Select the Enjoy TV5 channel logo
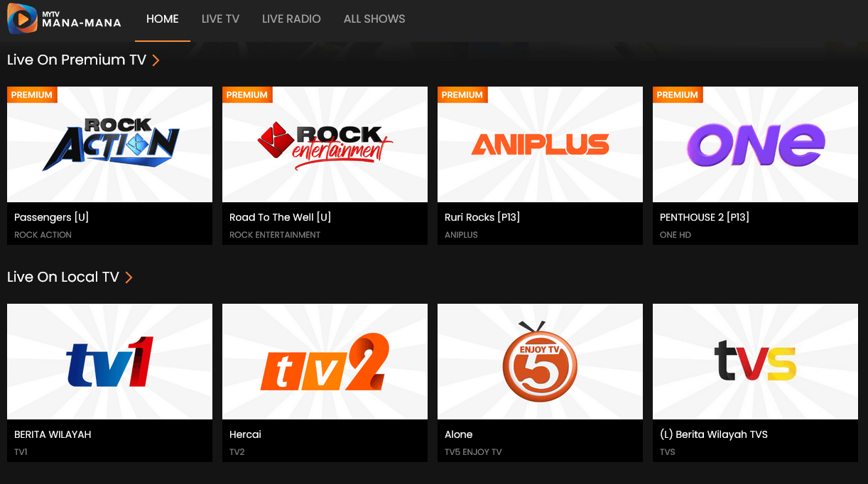 click(540, 362)
